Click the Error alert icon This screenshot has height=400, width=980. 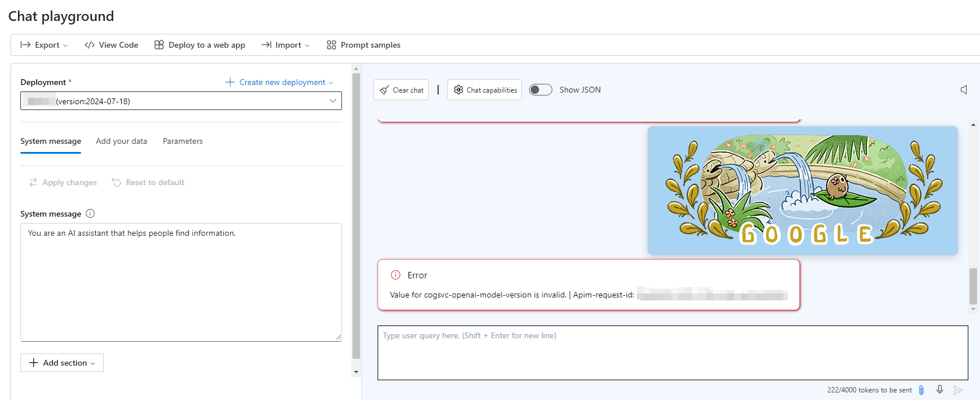396,275
